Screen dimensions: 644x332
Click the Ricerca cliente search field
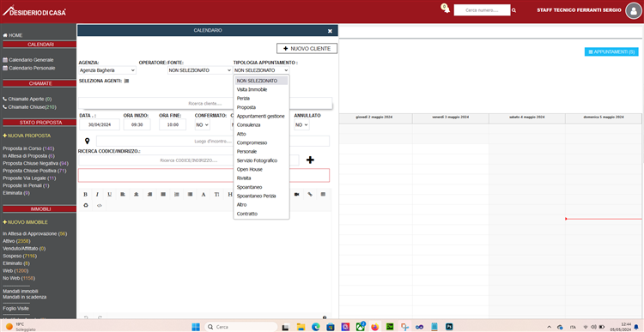[x=205, y=104]
